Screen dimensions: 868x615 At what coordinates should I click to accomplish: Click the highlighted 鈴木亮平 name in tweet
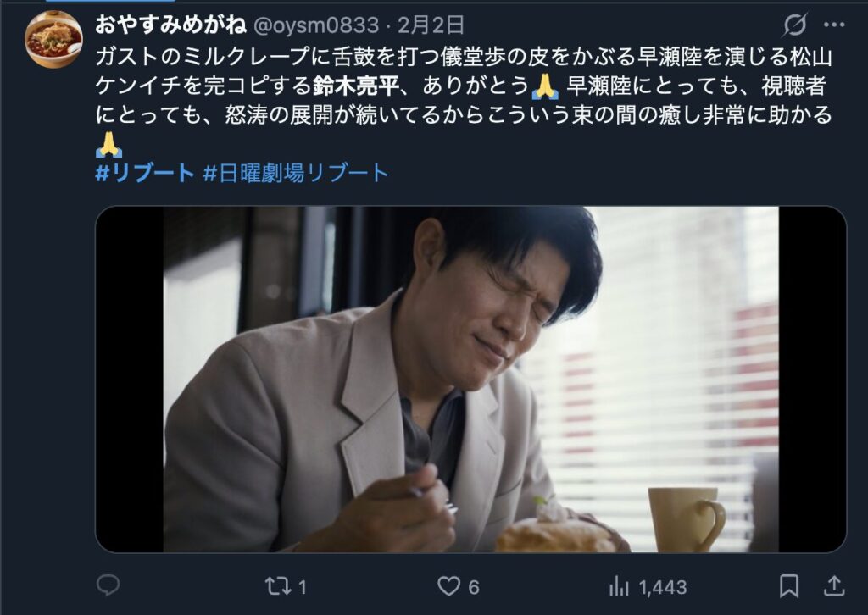click(x=355, y=86)
